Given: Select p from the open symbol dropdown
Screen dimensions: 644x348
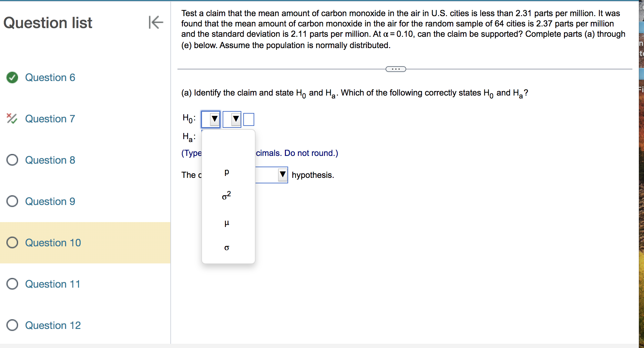Looking at the screenshot, I should click(x=227, y=172).
